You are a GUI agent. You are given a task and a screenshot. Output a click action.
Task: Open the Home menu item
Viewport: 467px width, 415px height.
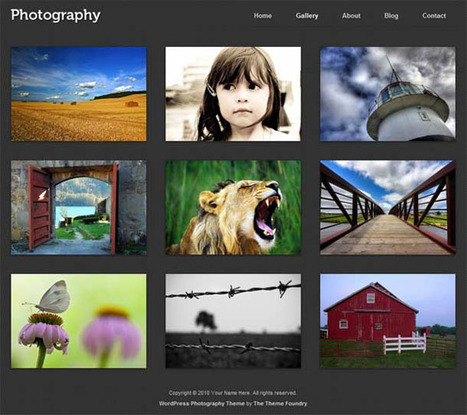pyautogui.click(x=263, y=16)
